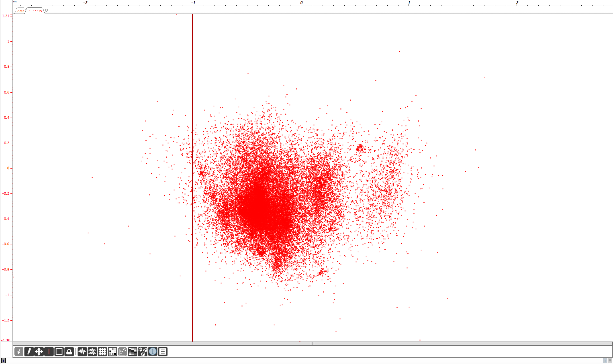Toggle the blue info button

[x=153, y=352]
